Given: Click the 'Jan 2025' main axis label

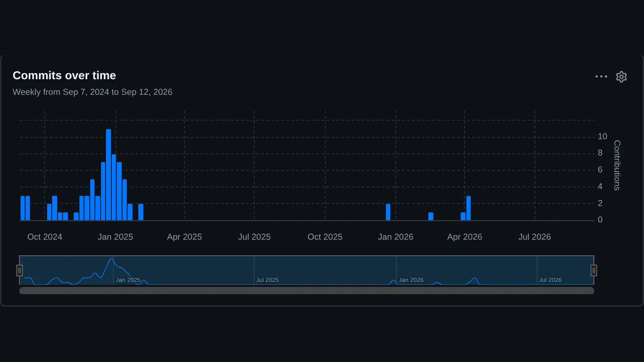Looking at the screenshot, I should tap(115, 237).
